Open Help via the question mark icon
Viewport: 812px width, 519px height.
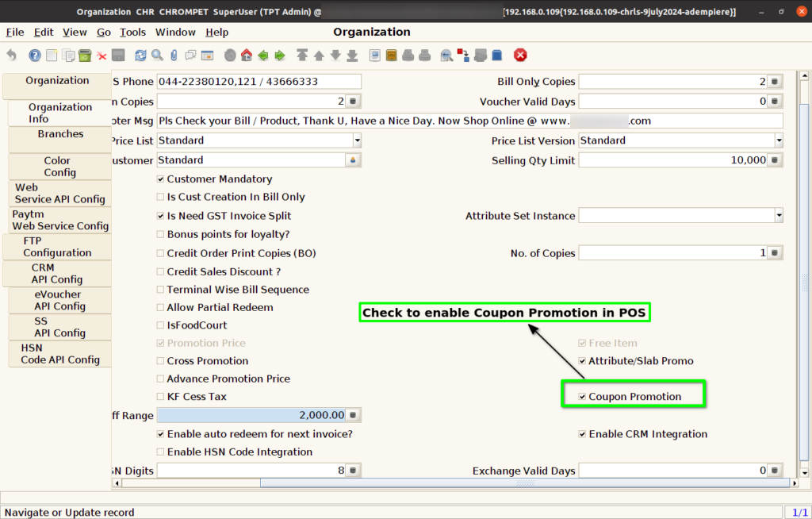point(35,55)
